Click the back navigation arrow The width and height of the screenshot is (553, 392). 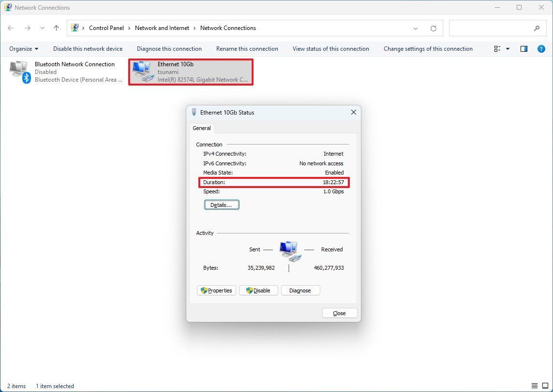click(x=11, y=28)
